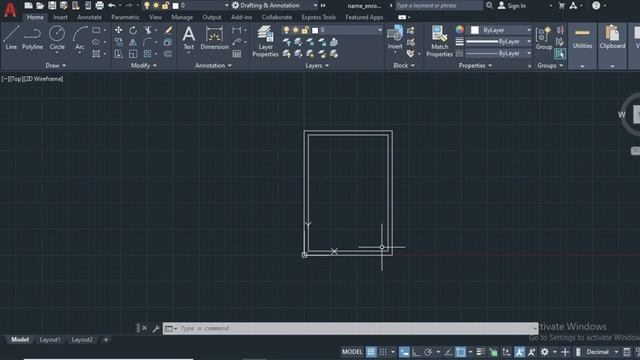Image resolution: width=640 pixels, height=360 pixels.
Task: Open the Drafting & Annotation workspace dropdown
Action: coord(274,6)
